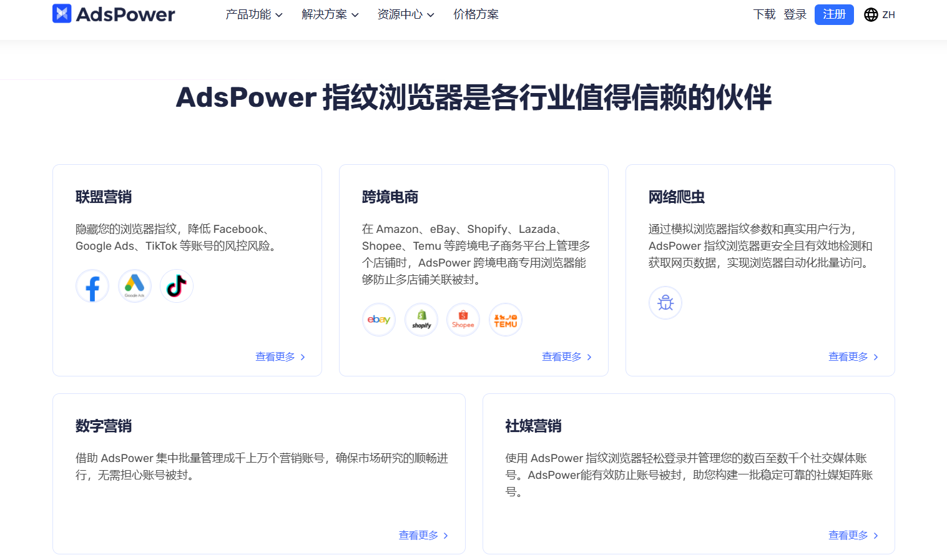947x560 pixels.
Task: Click the 社媒营销 card title
Action: tap(534, 426)
